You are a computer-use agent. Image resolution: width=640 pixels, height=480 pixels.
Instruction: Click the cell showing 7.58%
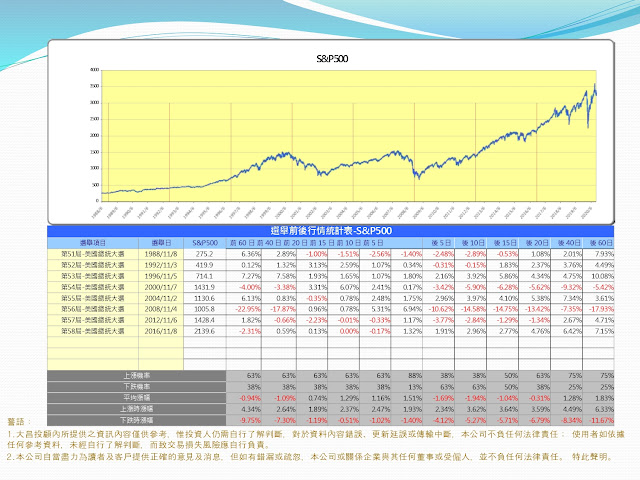[x=286, y=276]
